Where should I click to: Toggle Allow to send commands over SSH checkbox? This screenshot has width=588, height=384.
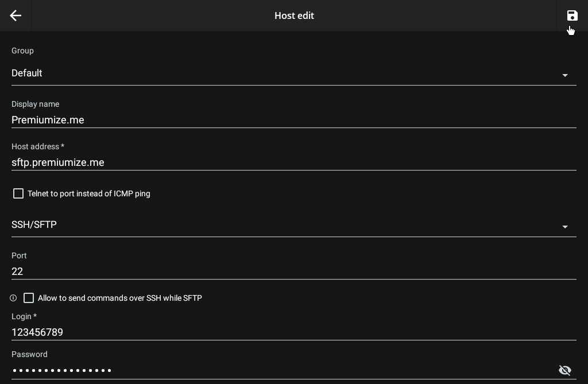[x=29, y=298]
